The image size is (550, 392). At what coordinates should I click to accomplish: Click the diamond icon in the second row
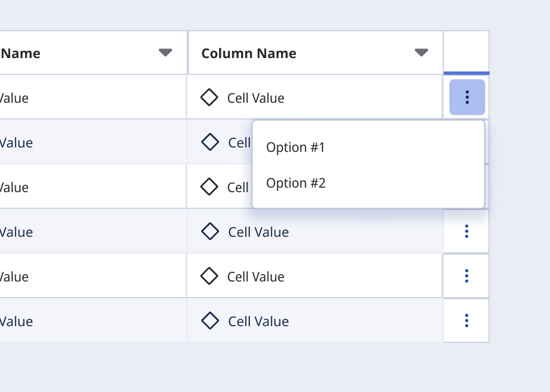pyautogui.click(x=210, y=142)
